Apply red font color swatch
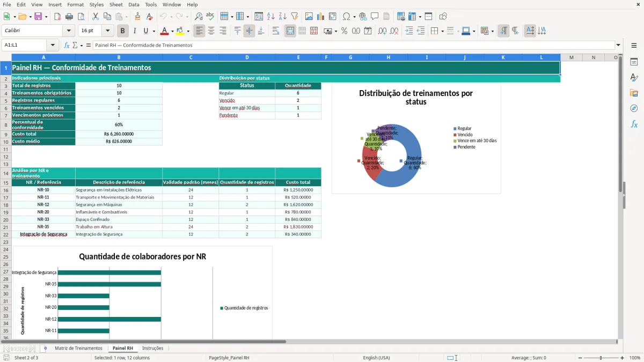Viewport: 644px width, 362px height. [164, 31]
